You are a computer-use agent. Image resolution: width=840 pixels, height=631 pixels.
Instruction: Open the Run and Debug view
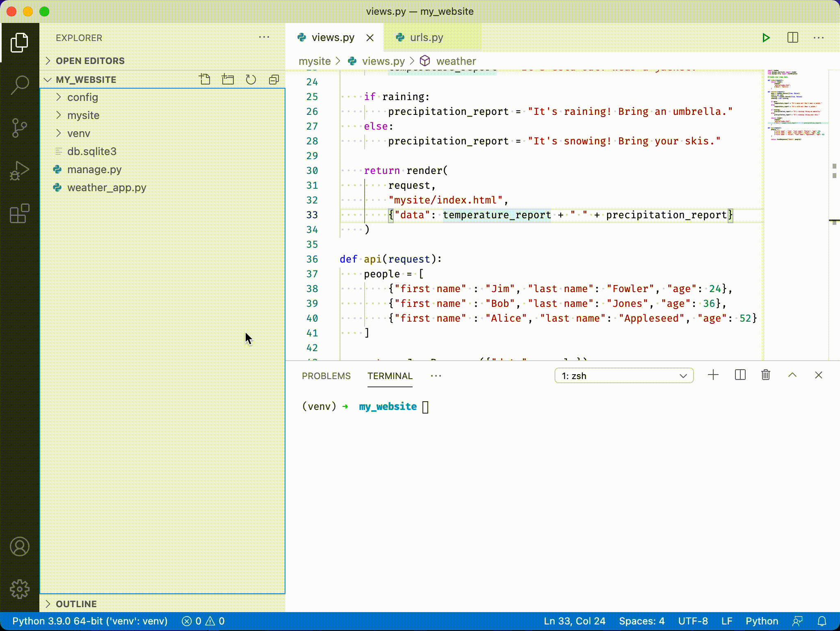pyautogui.click(x=19, y=171)
